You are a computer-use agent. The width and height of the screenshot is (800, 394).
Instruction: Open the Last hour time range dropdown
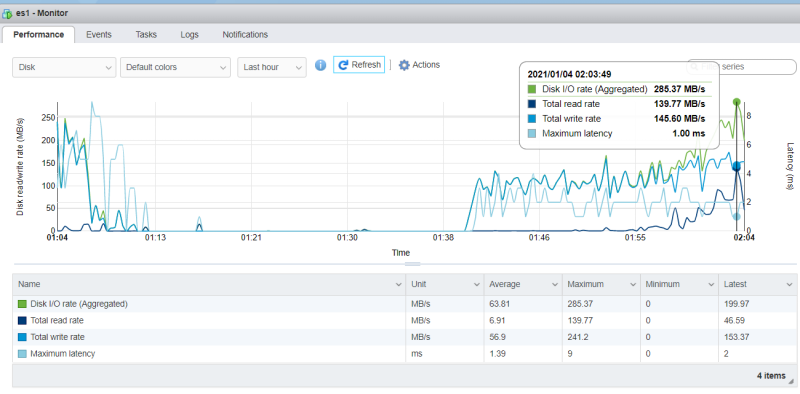(x=272, y=67)
